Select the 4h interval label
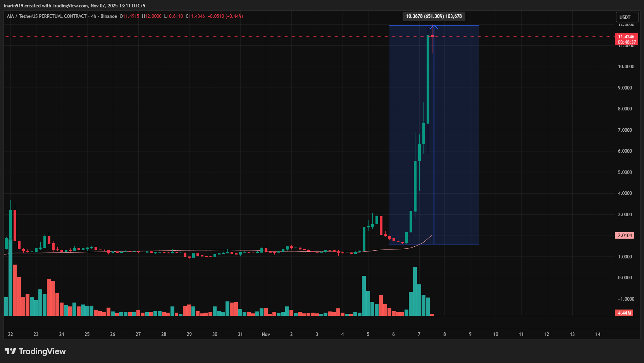Image resolution: width=644 pixels, height=363 pixels. (93, 16)
